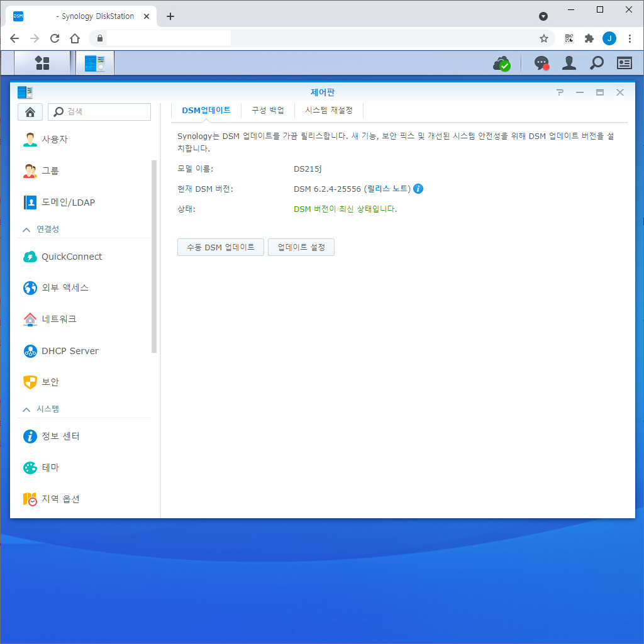Open the Control Panel help icon
The image size is (644, 644).
[560, 92]
